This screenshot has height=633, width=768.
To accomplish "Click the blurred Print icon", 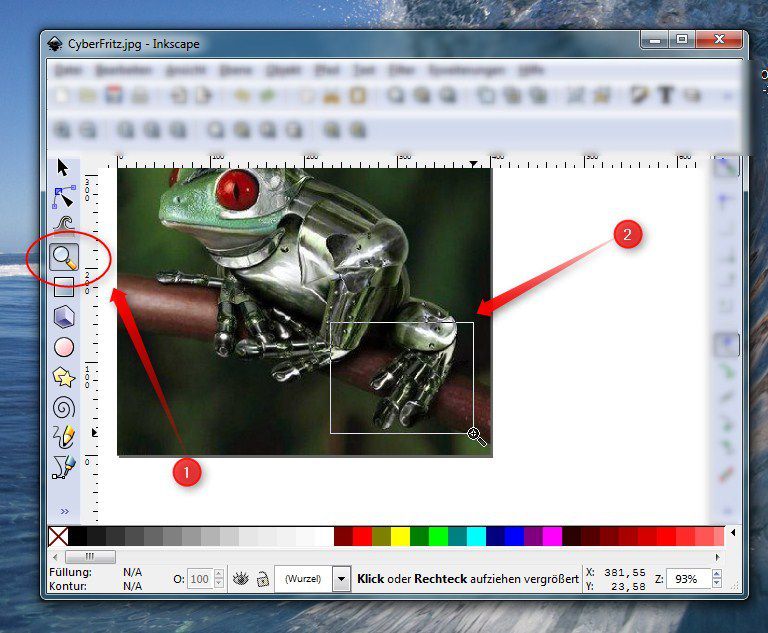I will pyautogui.click(x=140, y=95).
